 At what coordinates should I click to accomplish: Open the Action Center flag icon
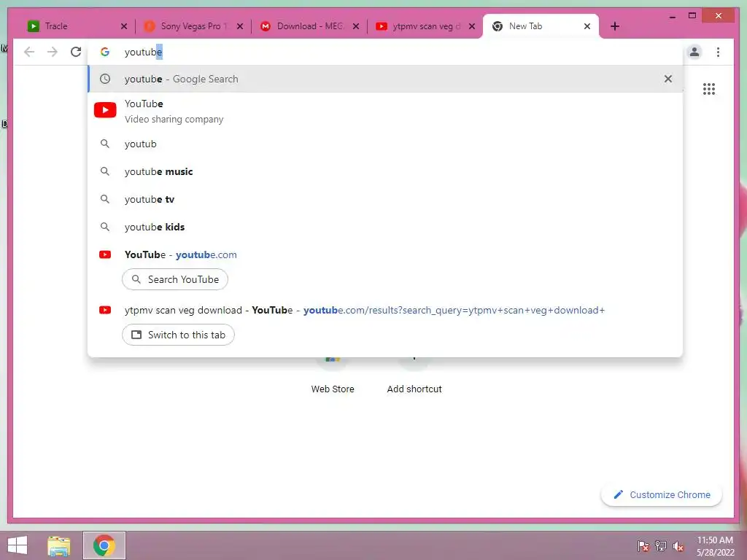[x=643, y=545]
